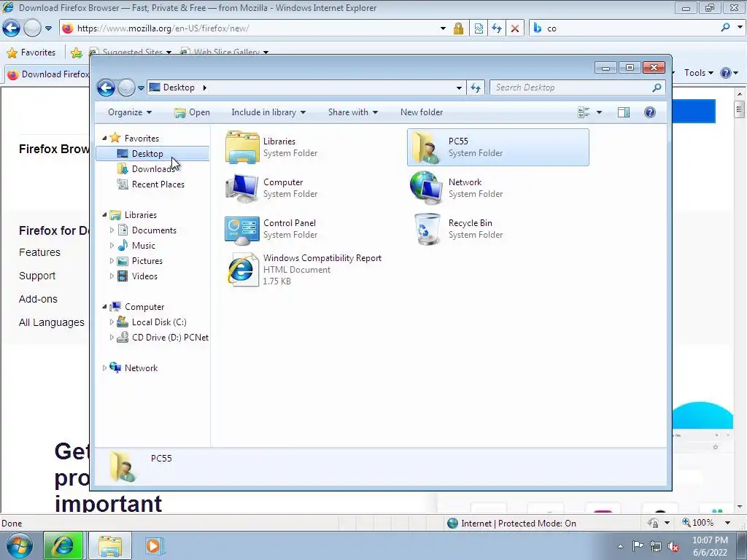747x560 pixels.
Task: Expand the Documents library node
Action: 112,230
